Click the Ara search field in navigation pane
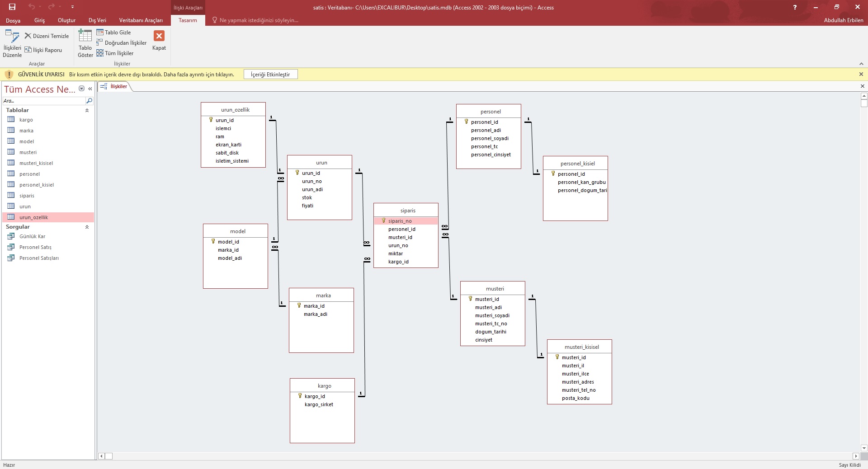 coord(44,101)
